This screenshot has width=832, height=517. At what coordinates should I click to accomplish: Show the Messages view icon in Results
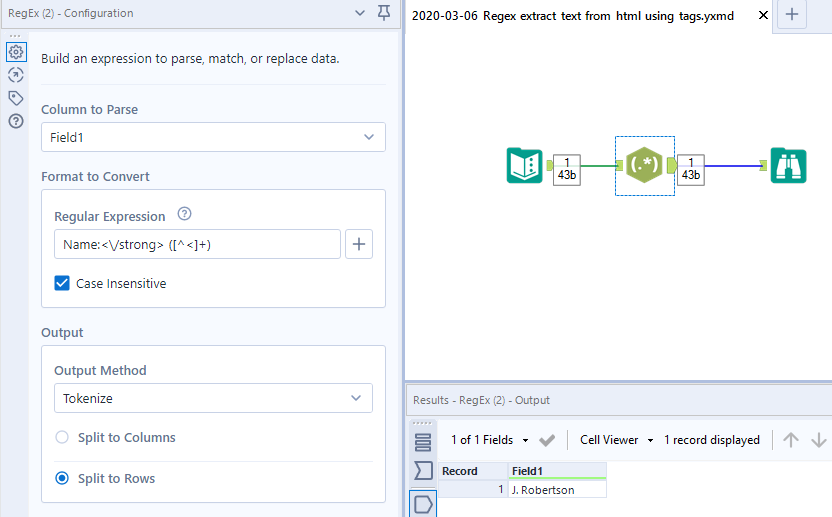pyautogui.click(x=423, y=442)
